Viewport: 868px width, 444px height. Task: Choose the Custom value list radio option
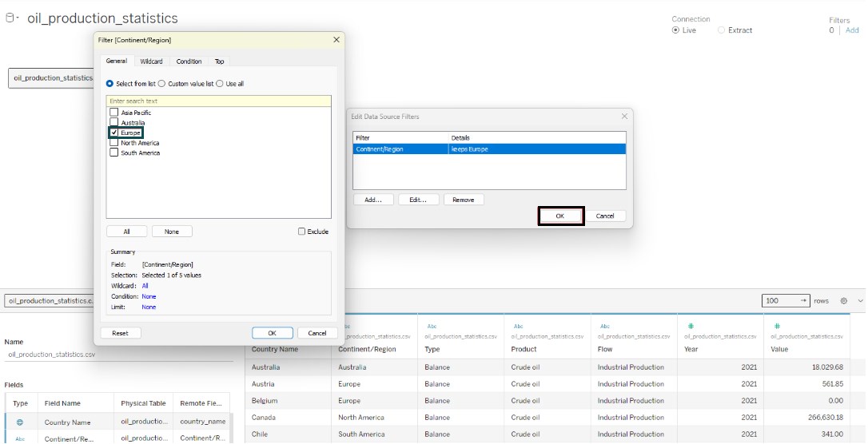161,84
